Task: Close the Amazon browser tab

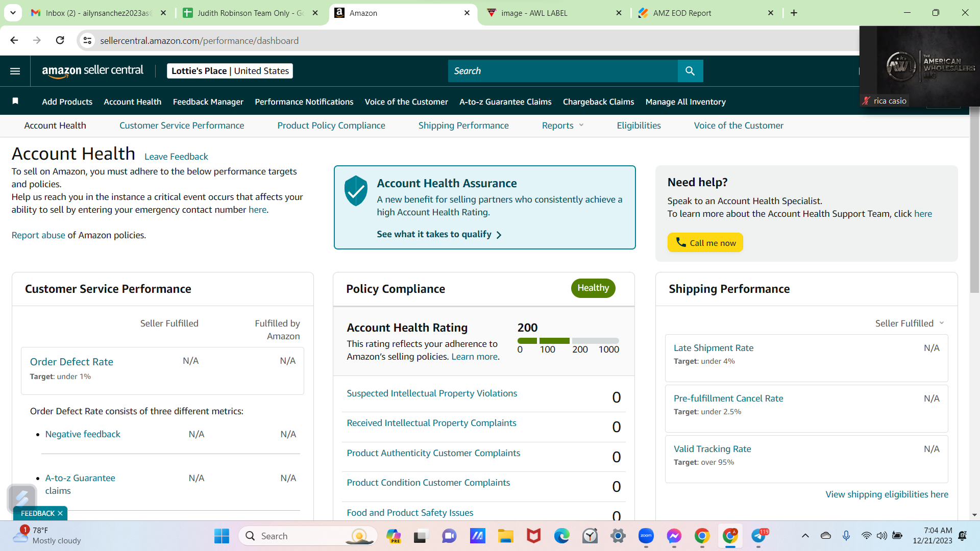Action: click(467, 13)
